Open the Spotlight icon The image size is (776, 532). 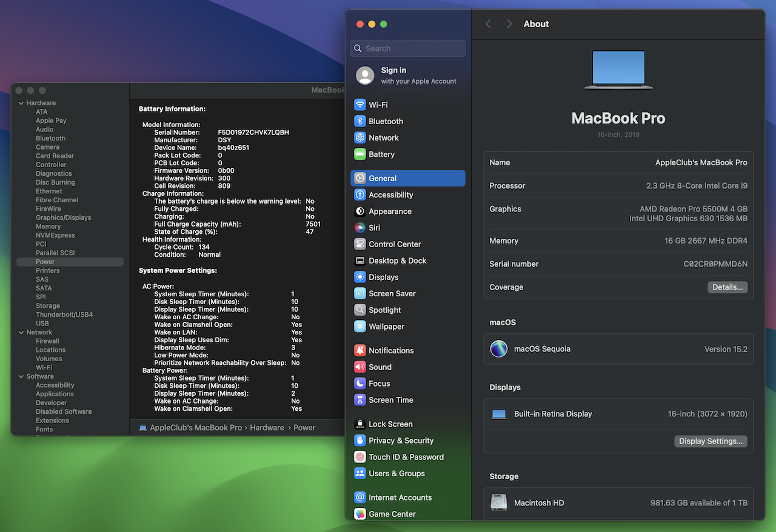(360, 310)
